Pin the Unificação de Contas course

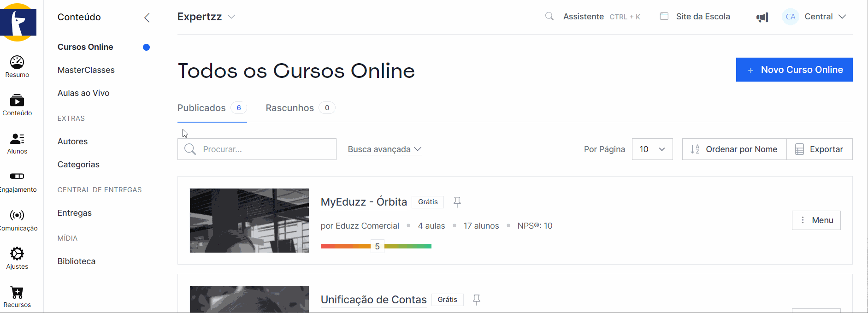pos(477,300)
